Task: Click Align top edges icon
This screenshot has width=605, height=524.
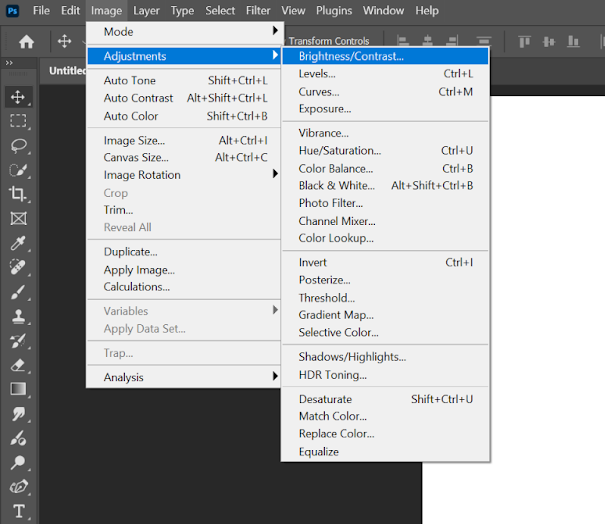Action: (x=524, y=41)
